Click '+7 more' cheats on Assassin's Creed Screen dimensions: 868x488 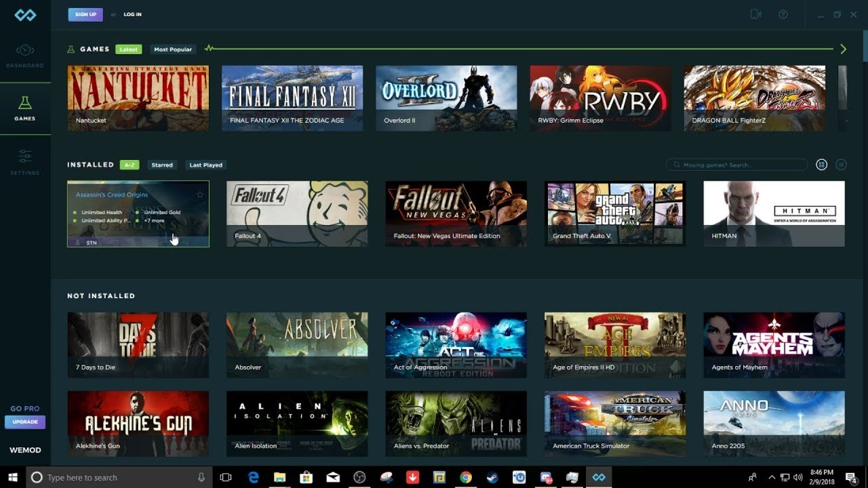[x=154, y=221]
